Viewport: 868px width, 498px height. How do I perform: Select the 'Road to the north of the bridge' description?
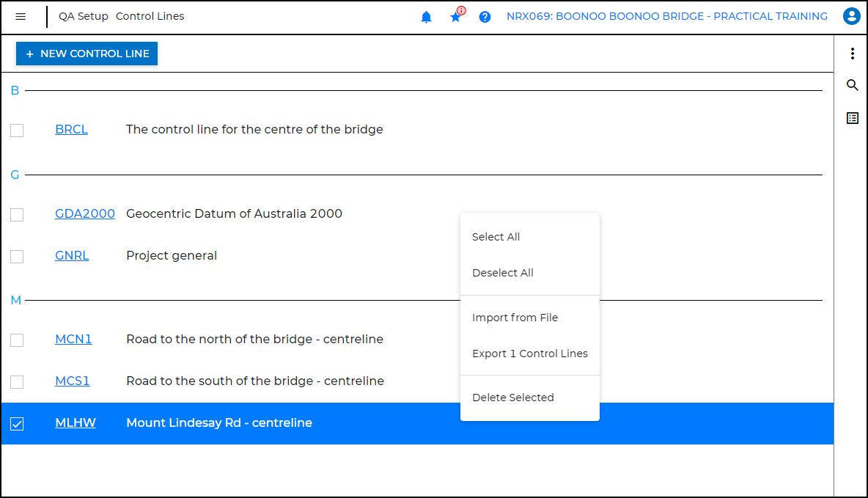254,339
